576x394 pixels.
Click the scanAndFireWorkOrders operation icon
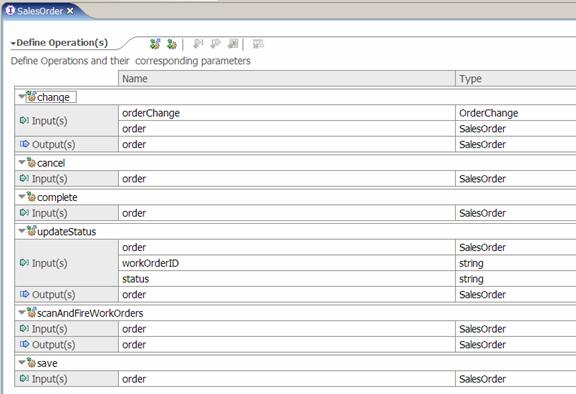tap(32, 312)
